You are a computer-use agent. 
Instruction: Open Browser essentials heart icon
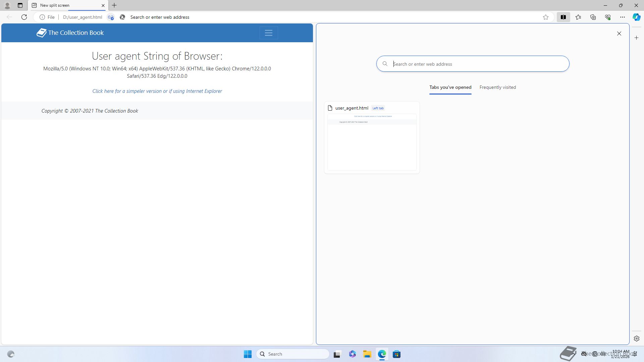pos(608,17)
